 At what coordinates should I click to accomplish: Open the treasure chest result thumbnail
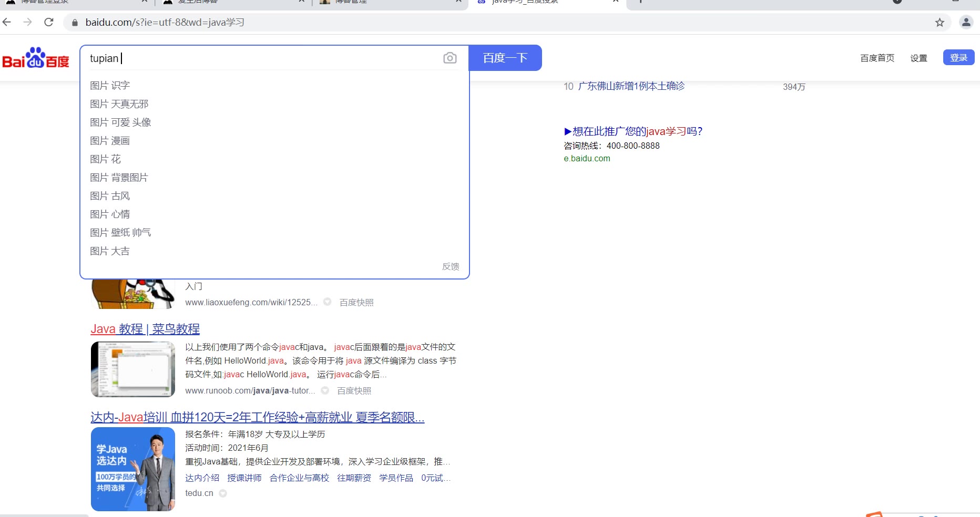pyautogui.click(x=133, y=294)
